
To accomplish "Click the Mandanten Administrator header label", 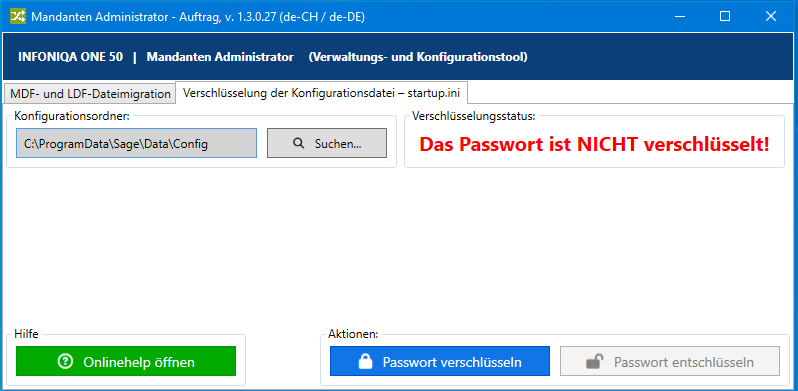I will click(x=220, y=57).
